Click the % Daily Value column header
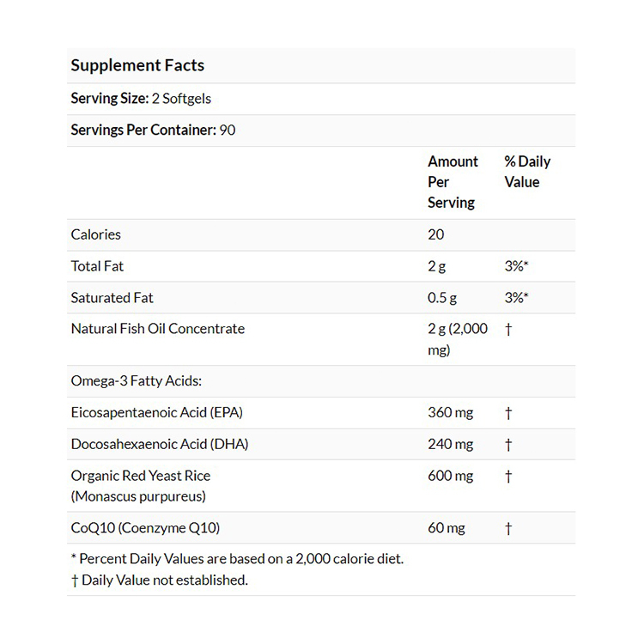Image resolution: width=644 pixels, height=644 pixels. pyautogui.click(x=527, y=172)
